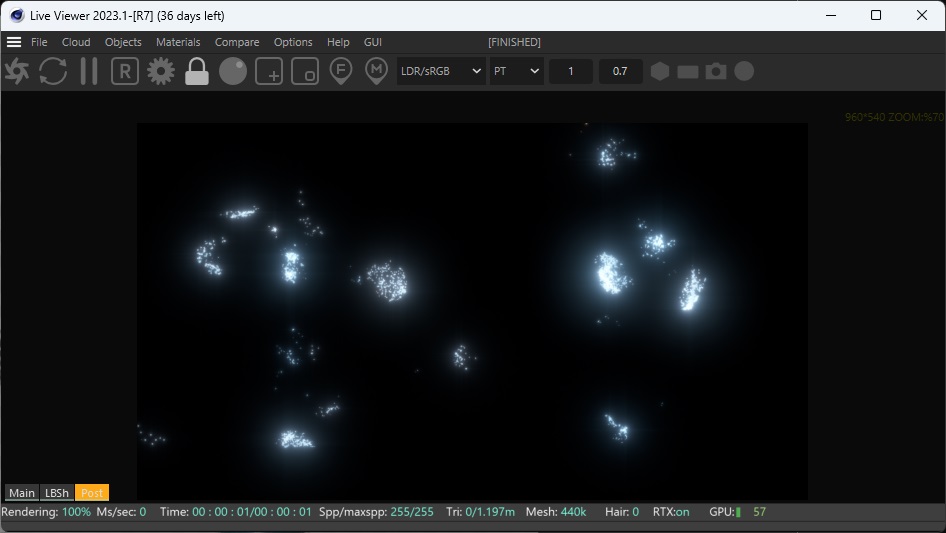Open the PT kernel dropdown
The height and width of the screenshot is (533, 946).
pyautogui.click(x=516, y=71)
